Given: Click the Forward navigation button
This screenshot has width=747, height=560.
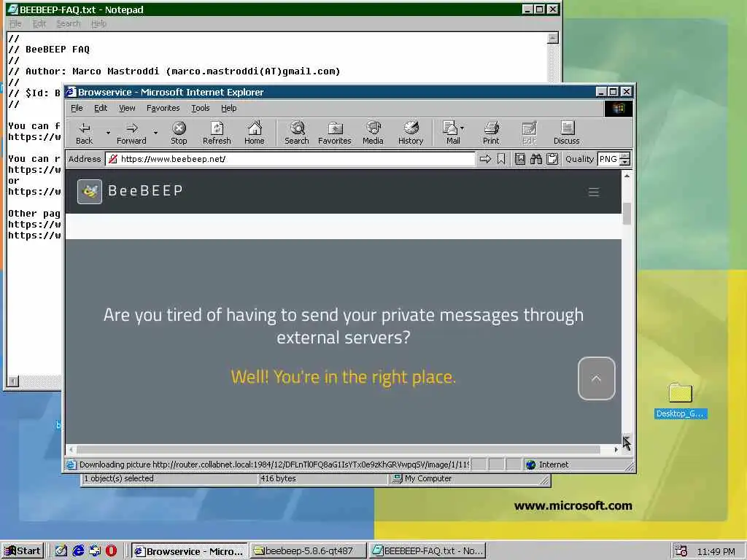Looking at the screenshot, I should pyautogui.click(x=131, y=133).
